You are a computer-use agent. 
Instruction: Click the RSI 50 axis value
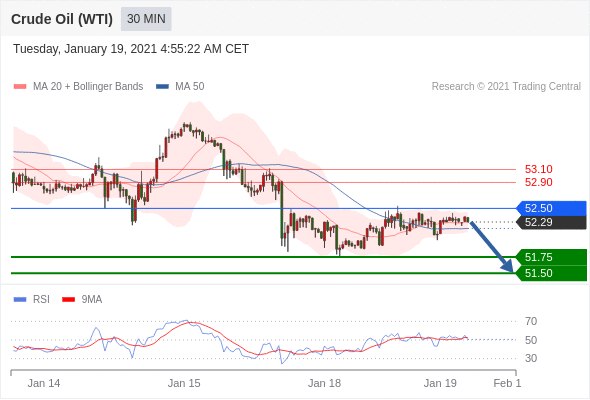[x=531, y=340]
